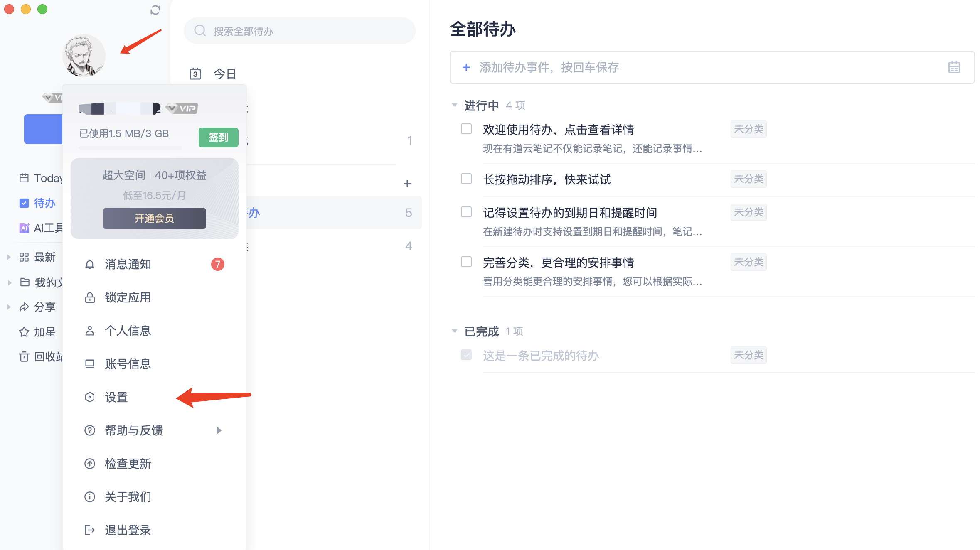Click the search magnifier icon
This screenshot has height=550, width=980.
(200, 31)
